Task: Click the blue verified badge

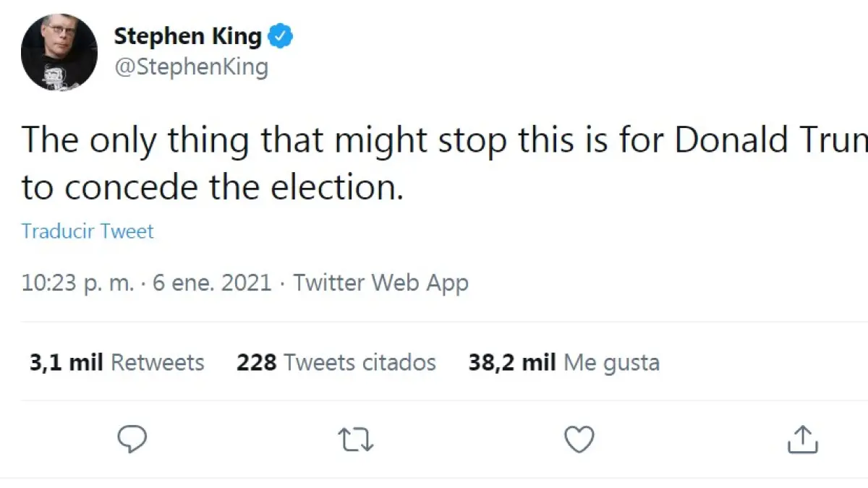Action: [x=280, y=36]
